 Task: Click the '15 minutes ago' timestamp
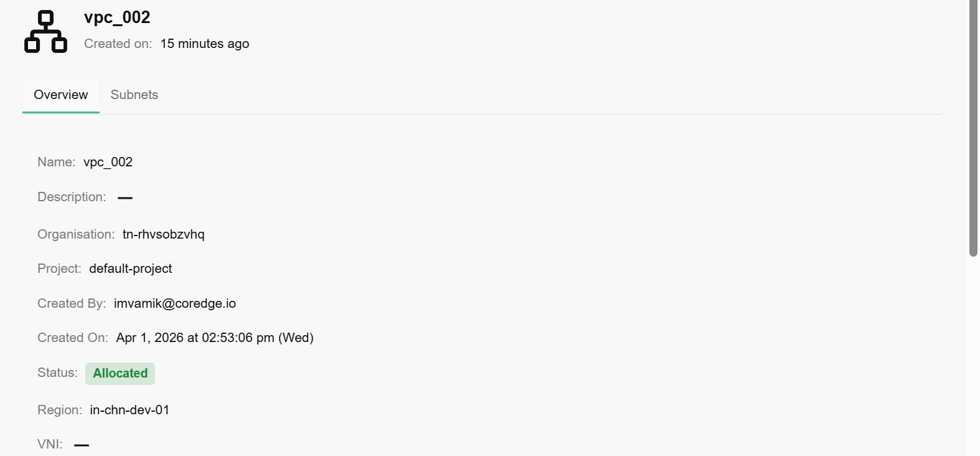[x=205, y=44]
